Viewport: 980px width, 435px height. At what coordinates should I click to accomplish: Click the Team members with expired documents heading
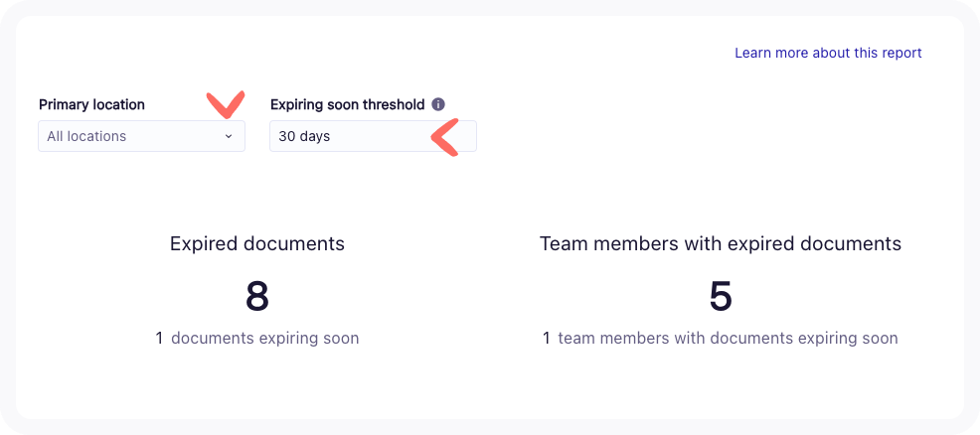721,243
